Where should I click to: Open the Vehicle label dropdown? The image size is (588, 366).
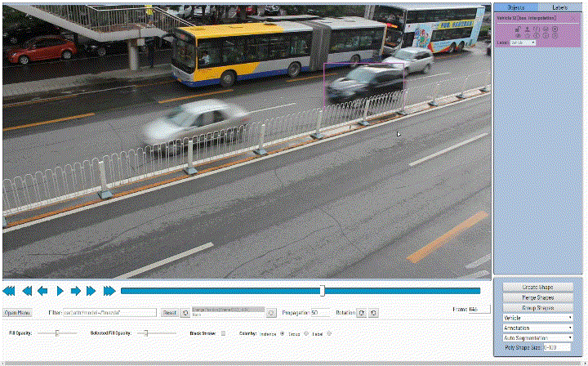[537, 317]
